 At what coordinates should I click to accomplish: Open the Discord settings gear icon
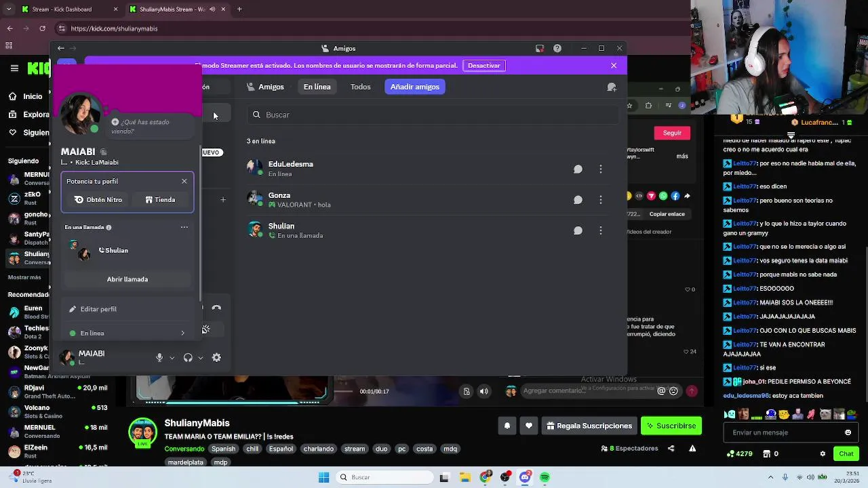216,358
